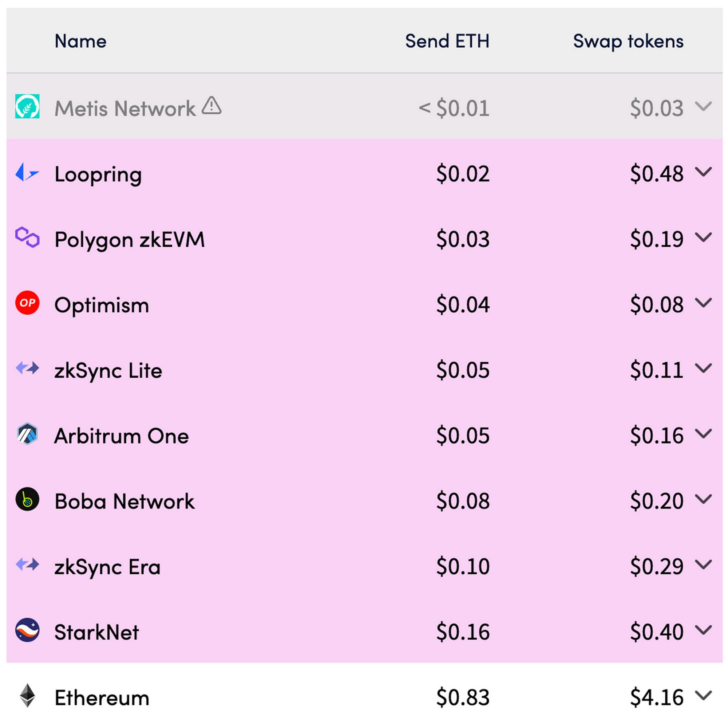Select the Arbitrum One $0.05 send fee
The width and height of the screenshot is (728, 720).
463,436
